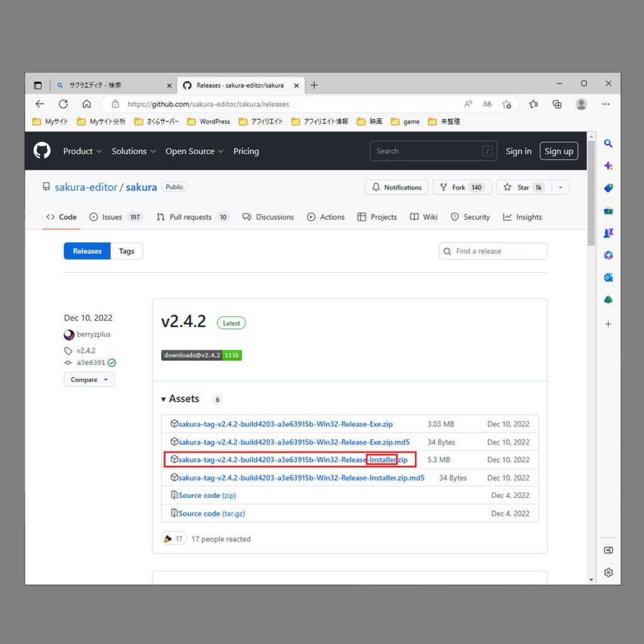Click the Notifications button

click(396, 187)
